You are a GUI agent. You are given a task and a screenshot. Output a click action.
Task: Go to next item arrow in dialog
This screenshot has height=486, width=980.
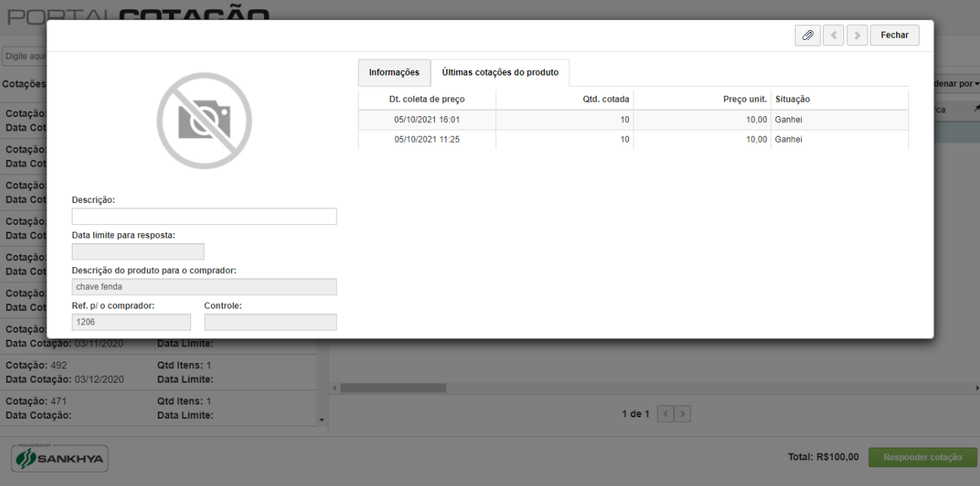(857, 35)
